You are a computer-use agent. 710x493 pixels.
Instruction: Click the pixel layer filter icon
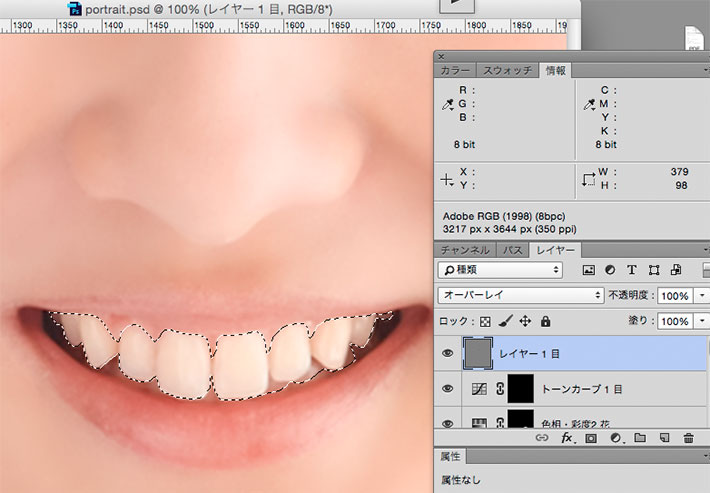pyautogui.click(x=589, y=270)
